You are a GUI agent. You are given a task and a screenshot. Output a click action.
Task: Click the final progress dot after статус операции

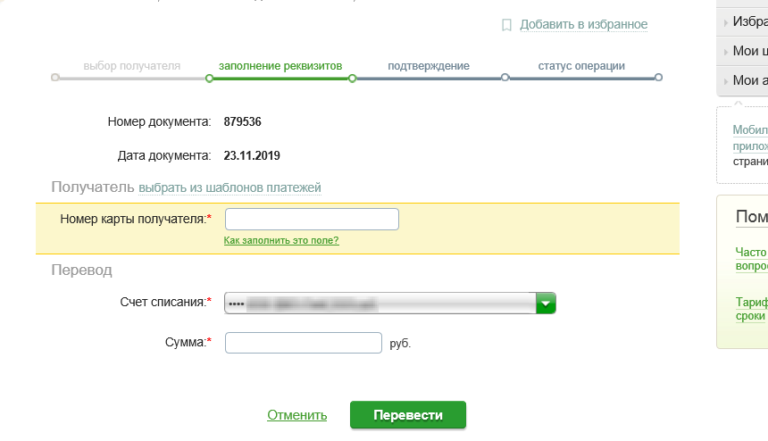click(x=659, y=77)
